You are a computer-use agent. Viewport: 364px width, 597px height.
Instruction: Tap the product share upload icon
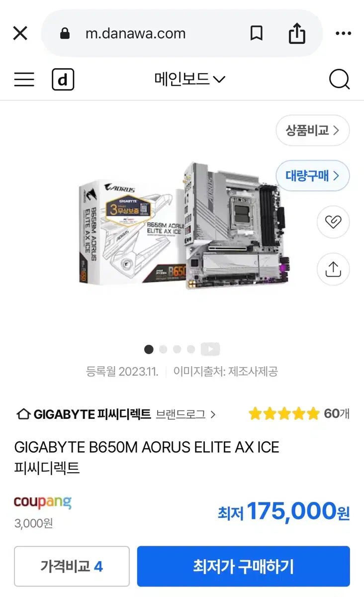point(333,269)
